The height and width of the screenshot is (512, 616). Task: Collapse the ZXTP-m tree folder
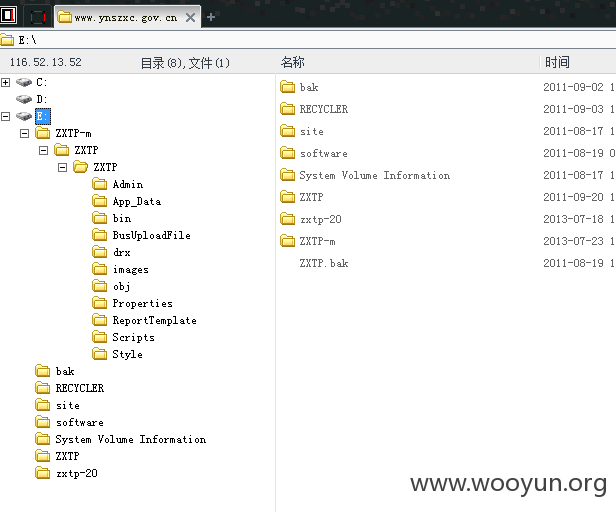coord(24,134)
